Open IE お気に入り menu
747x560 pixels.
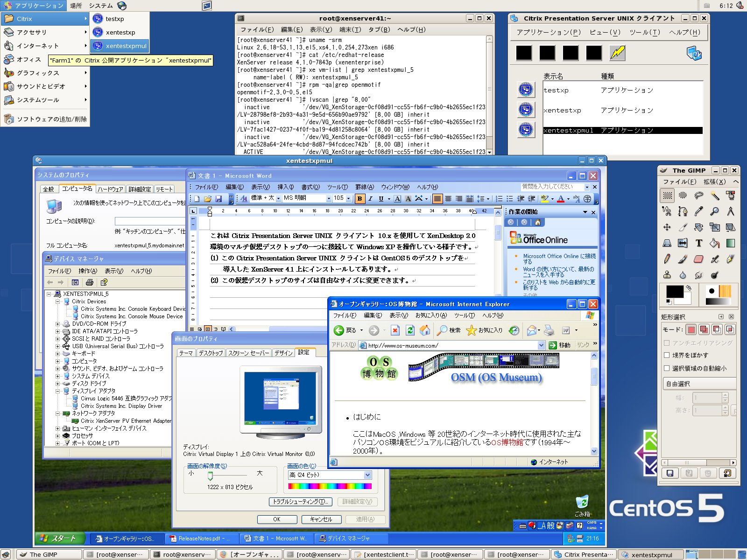(431, 315)
